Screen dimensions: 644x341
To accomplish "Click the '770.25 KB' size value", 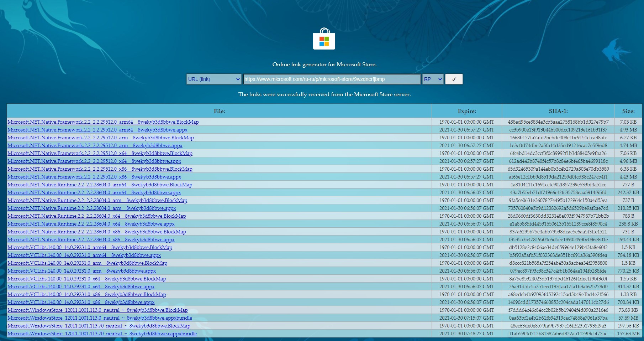I will click(628, 271).
